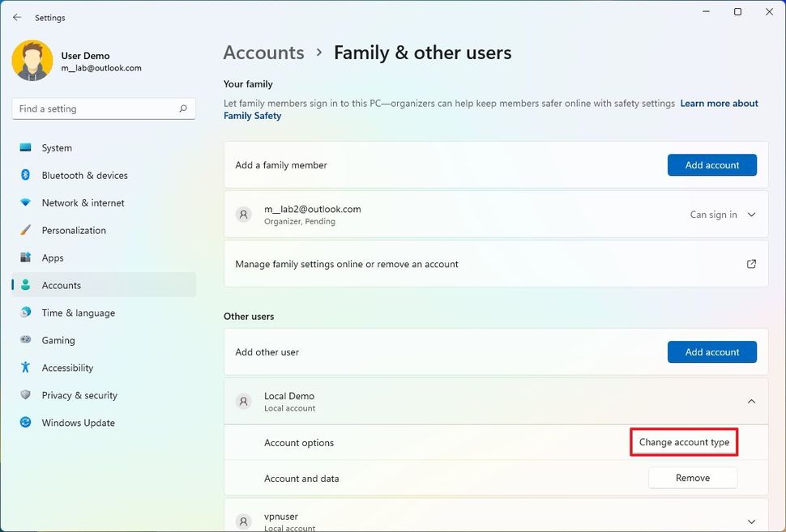The height and width of the screenshot is (532, 786).
Task: Select the Network & internet wifi icon
Action: coord(25,203)
